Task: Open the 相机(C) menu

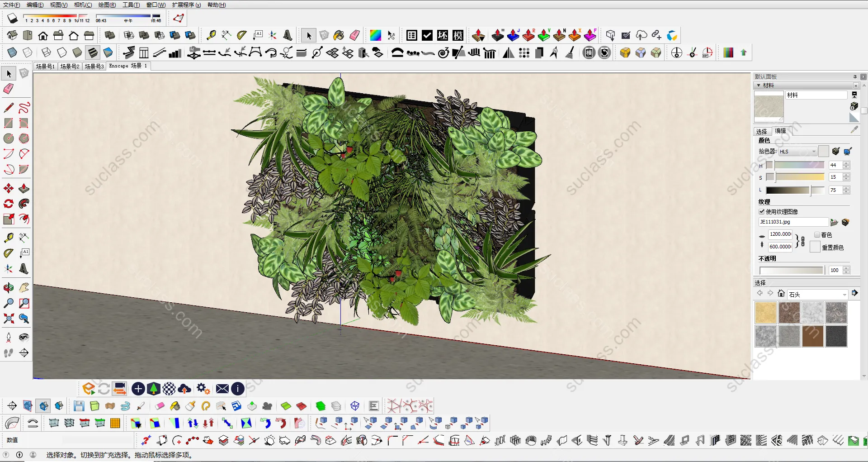Action: click(x=83, y=5)
